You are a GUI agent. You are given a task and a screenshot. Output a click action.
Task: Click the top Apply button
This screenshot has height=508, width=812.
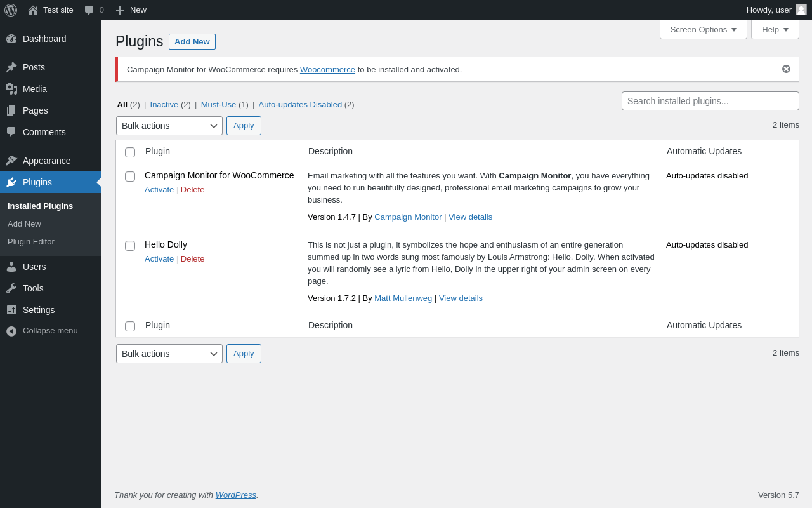click(244, 126)
